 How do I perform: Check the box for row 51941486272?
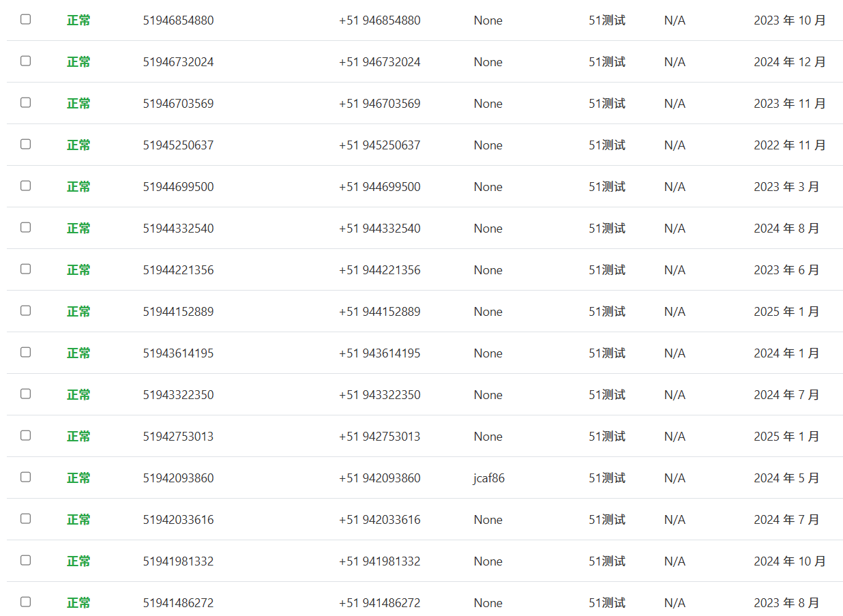click(x=26, y=602)
